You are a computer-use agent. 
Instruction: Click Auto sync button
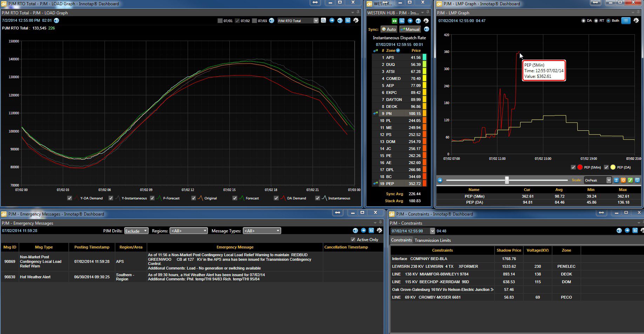click(x=389, y=29)
